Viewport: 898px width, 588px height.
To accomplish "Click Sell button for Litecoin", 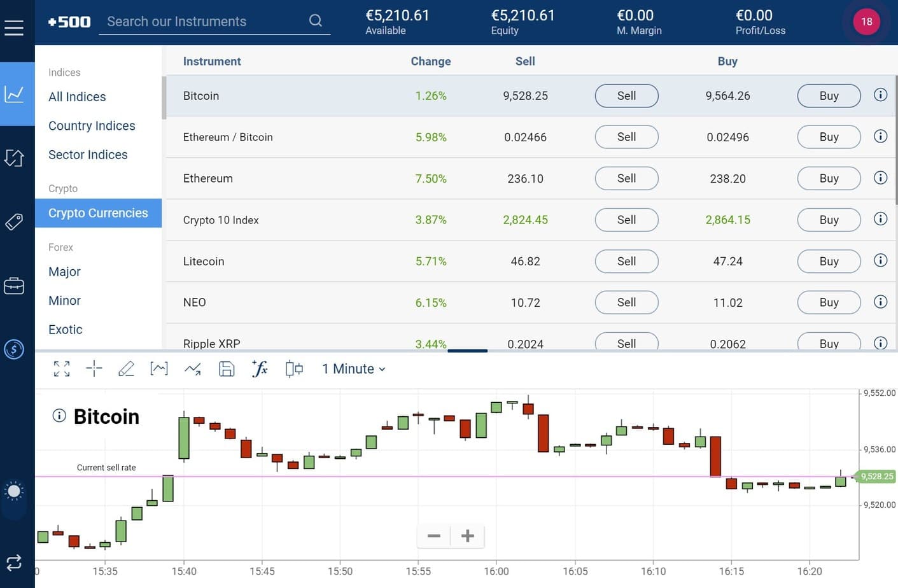I will (626, 261).
